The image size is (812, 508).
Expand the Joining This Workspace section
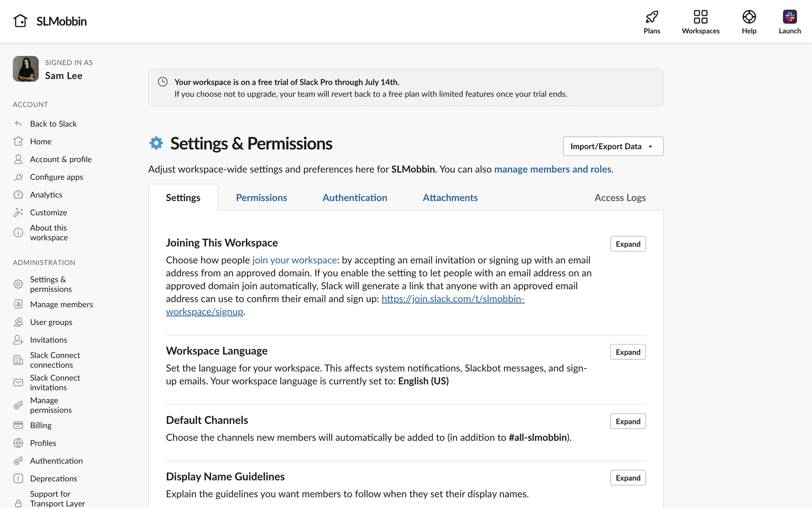pyautogui.click(x=628, y=244)
